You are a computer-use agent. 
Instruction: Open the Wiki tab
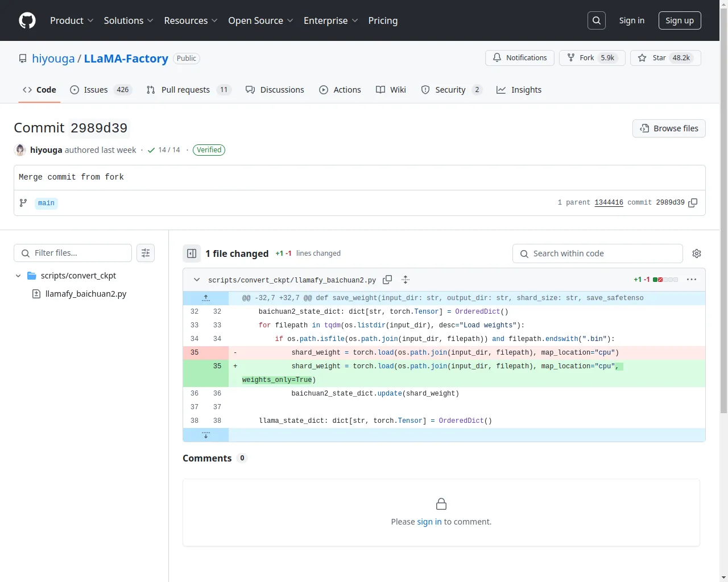coord(391,90)
